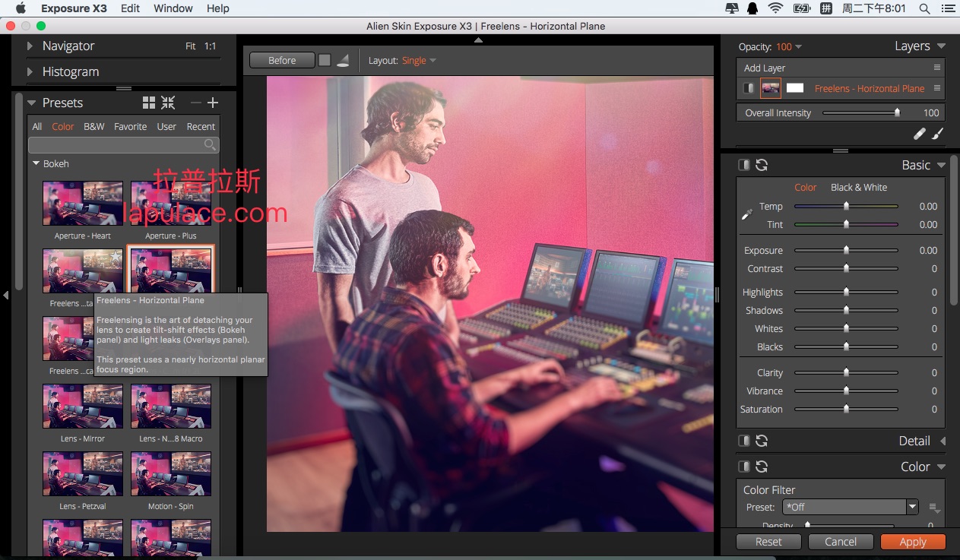Open the Edit menu
960x560 pixels.
(x=131, y=8)
